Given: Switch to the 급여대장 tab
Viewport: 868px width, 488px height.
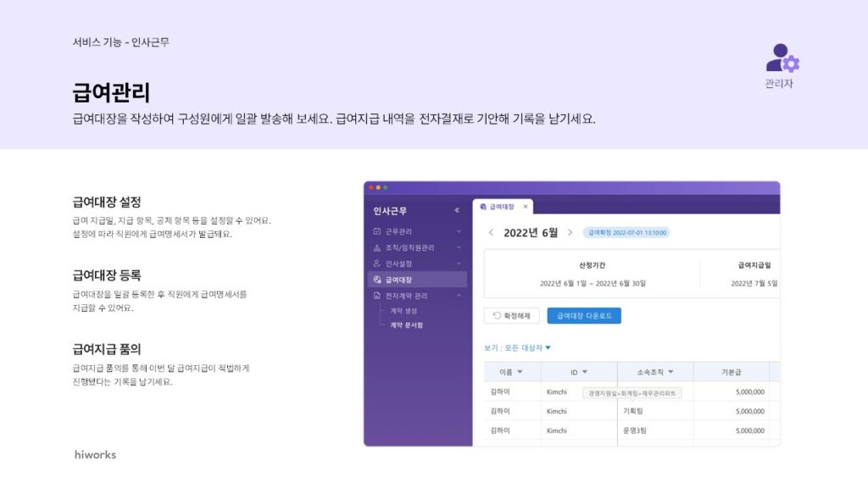Looking at the screenshot, I should click(498, 206).
